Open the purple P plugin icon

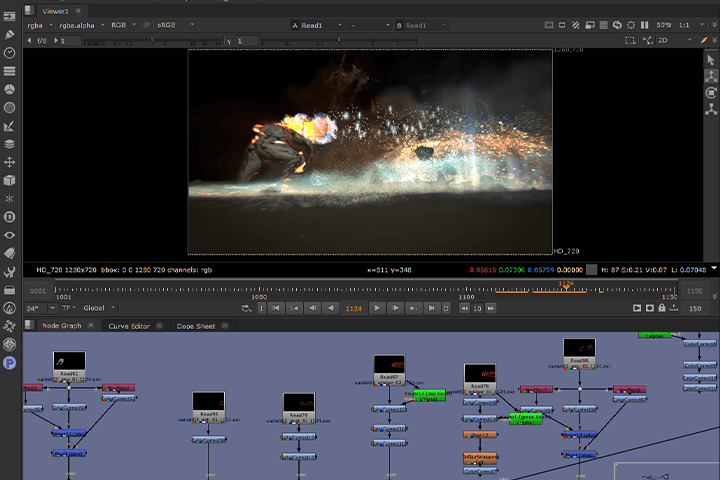pos(9,363)
